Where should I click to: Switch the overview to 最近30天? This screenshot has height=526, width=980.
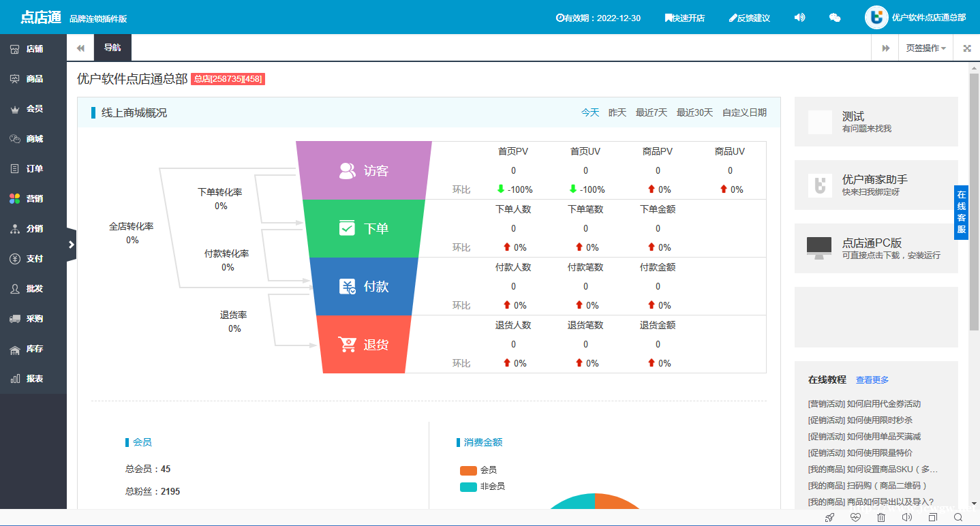tap(694, 112)
